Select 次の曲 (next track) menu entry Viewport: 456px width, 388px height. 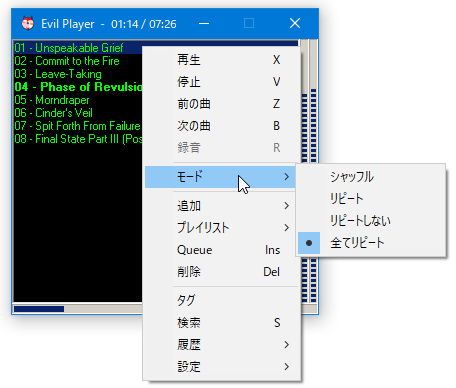222,126
